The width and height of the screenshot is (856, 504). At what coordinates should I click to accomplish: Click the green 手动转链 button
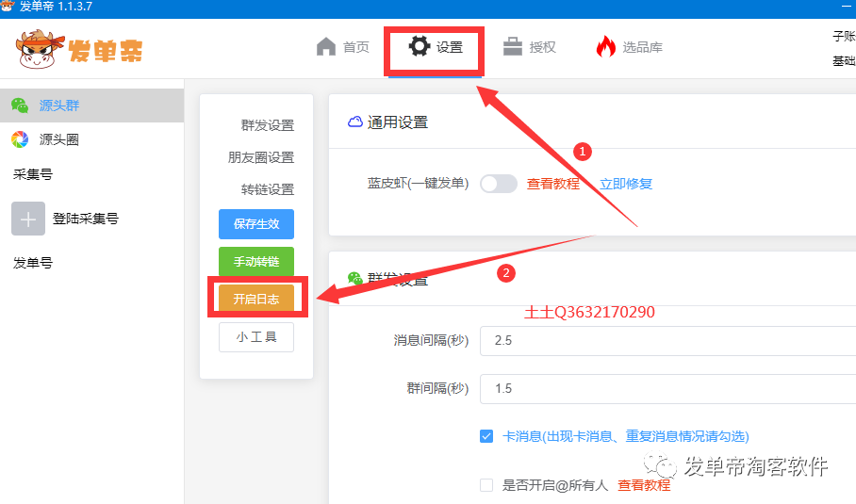pos(256,262)
